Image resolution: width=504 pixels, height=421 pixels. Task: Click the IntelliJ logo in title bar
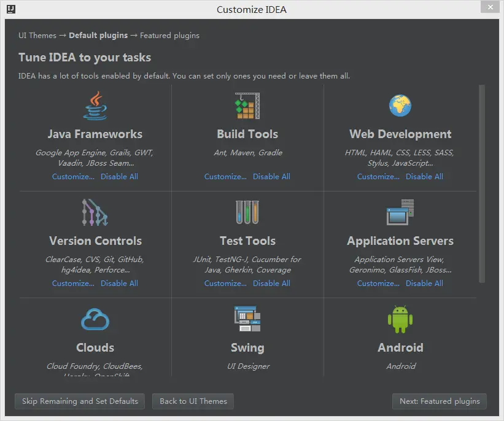click(11, 9)
